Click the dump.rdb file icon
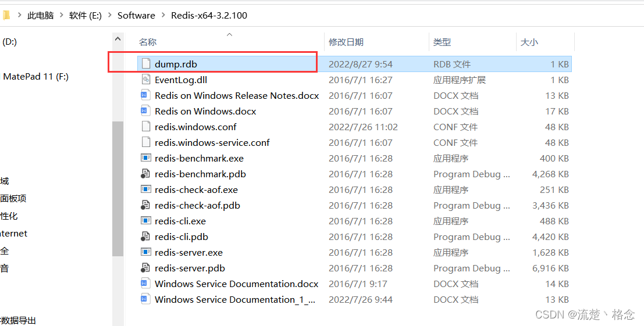The height and width of the screenshot is (326, 644). (145, 64)
